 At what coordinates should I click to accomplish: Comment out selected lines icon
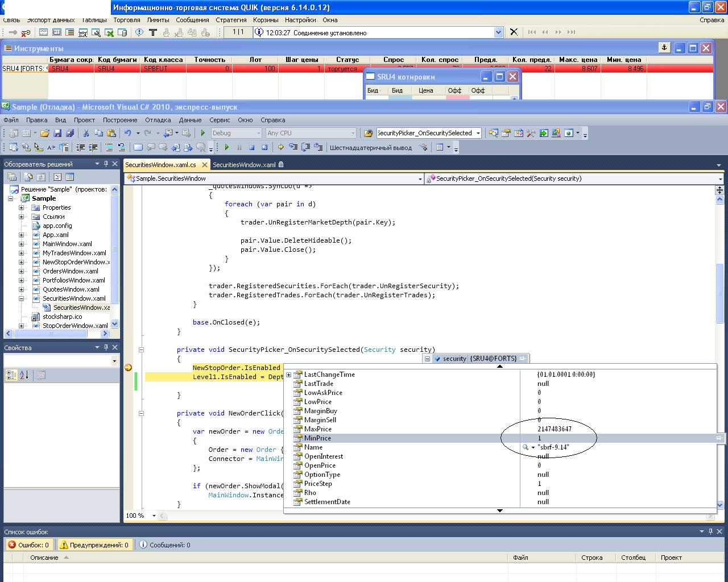pyautogui.click(x=109, y=147)
